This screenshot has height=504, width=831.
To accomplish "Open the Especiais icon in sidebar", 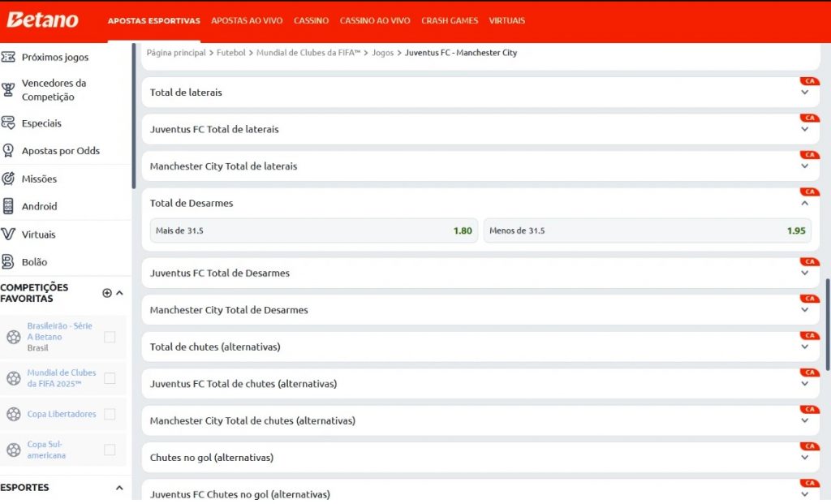I will coord(8,123).
